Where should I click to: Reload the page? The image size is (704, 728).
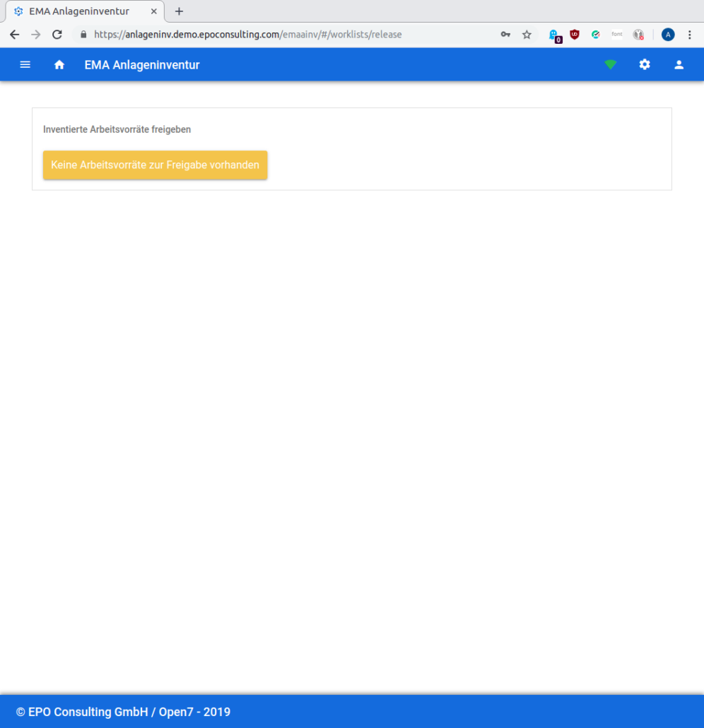tap(57, 35)
